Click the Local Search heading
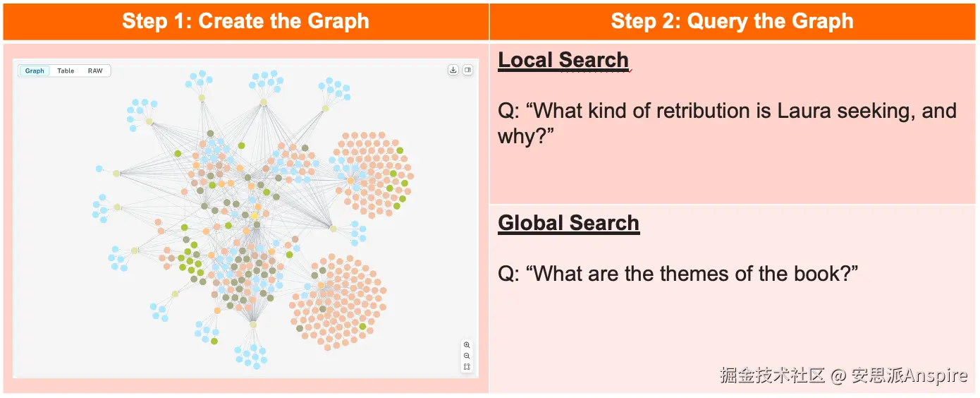Viewport: 980px width, 398px height. click(563, 61)
